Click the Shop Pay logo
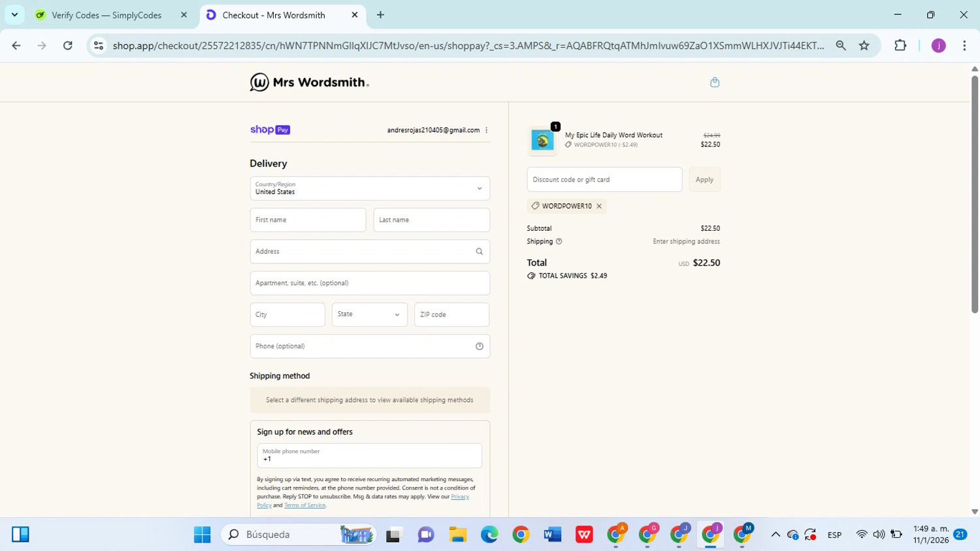Viewport: 980px width, 551px height. tap(270, 130)
